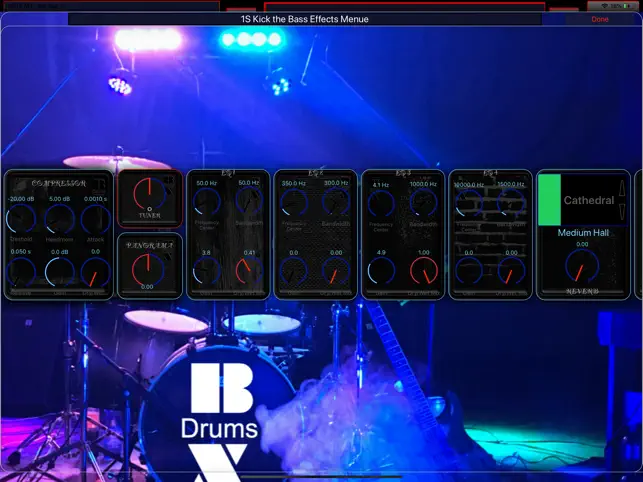Adjust EQ4 Frequency Center knob at 10000.0 Hz

pos(469,203)
